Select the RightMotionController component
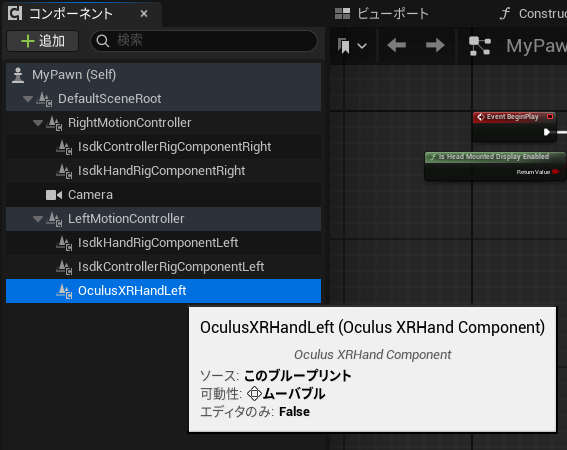 [163, 123]
